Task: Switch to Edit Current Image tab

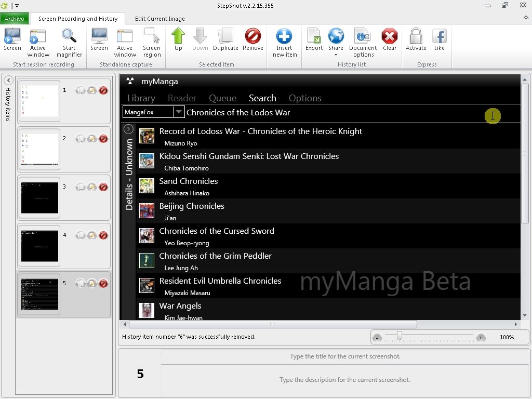Action: (x=160, y=19)
